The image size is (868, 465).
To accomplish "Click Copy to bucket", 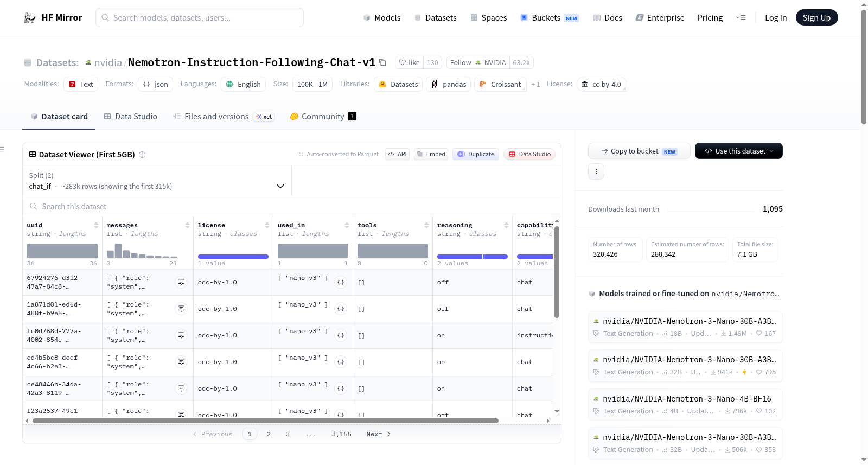I will (x=639, y=151).
